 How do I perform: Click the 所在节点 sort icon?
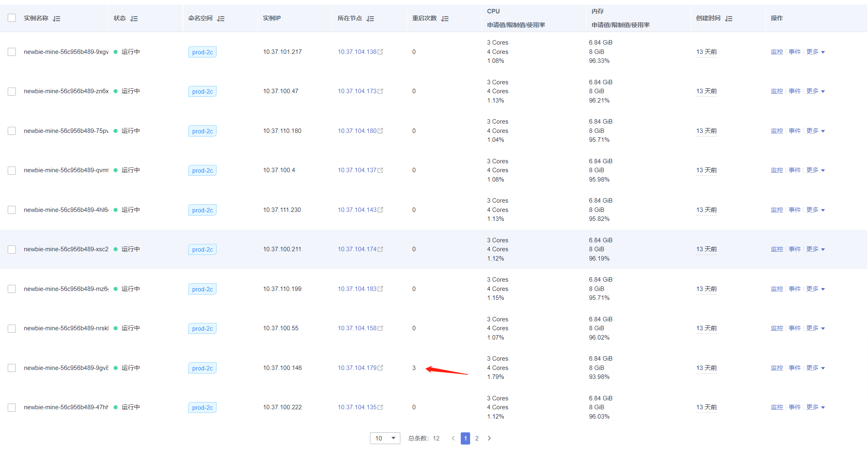[370, 19]
